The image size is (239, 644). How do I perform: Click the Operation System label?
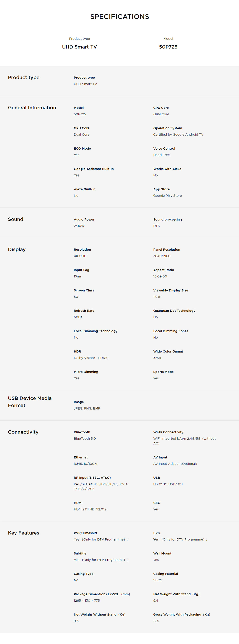(167, 128)
